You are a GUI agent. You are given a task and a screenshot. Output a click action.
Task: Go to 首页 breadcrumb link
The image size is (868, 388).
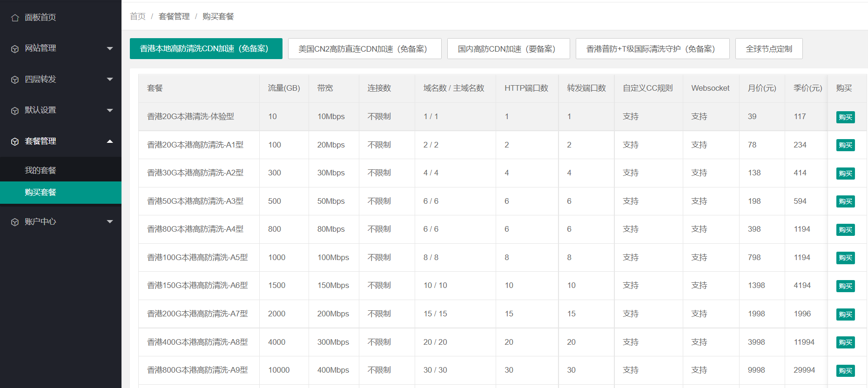point(138,16)
